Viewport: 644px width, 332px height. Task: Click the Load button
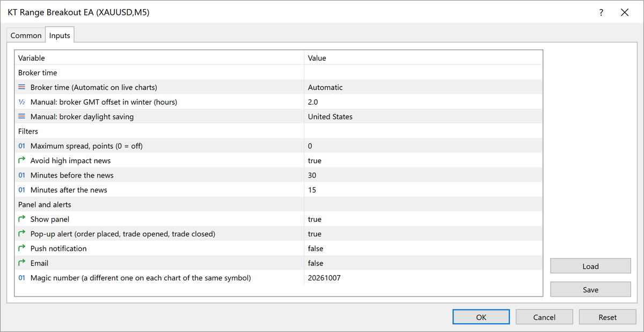pos(590,266)
